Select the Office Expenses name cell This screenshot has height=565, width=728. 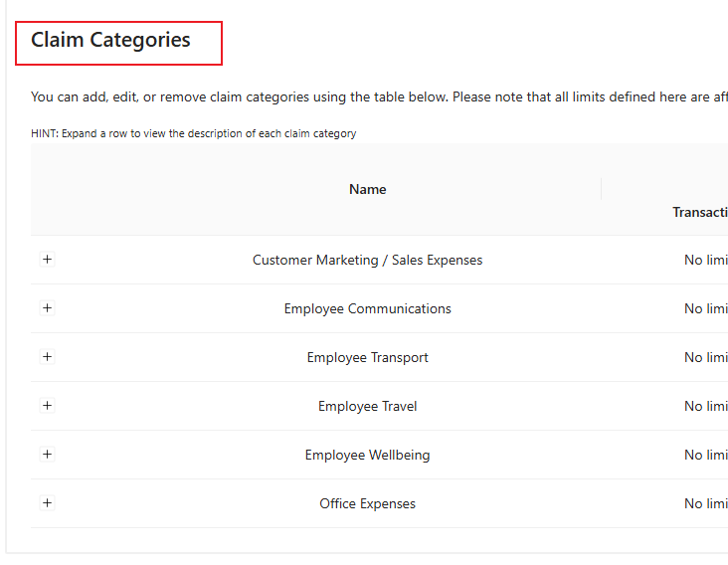coord(367,503)
